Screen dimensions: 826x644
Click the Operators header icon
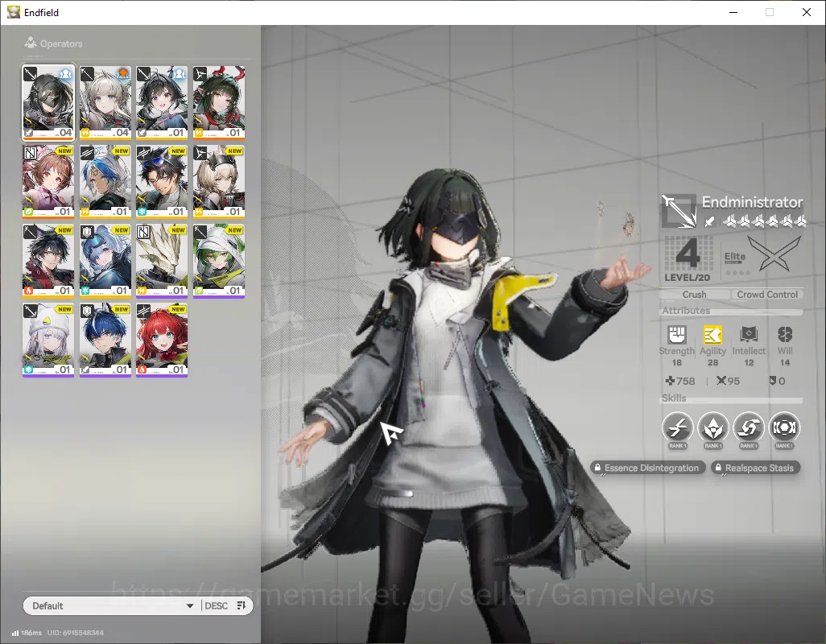31,43
